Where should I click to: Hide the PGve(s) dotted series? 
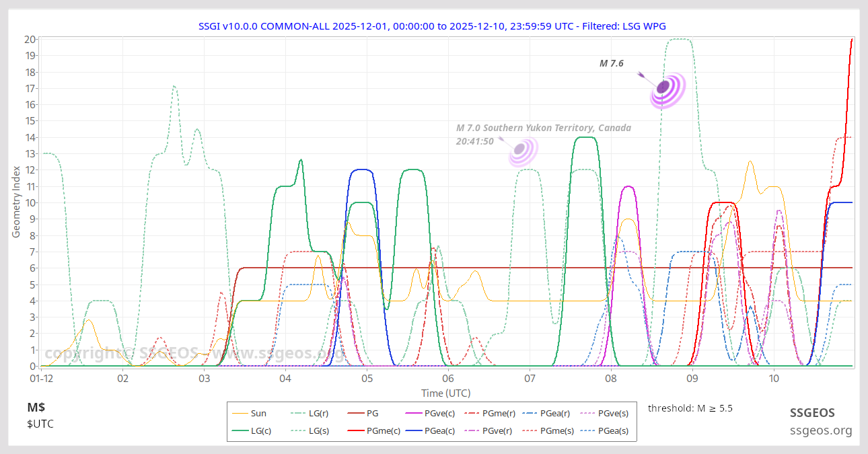click(604, 414)
